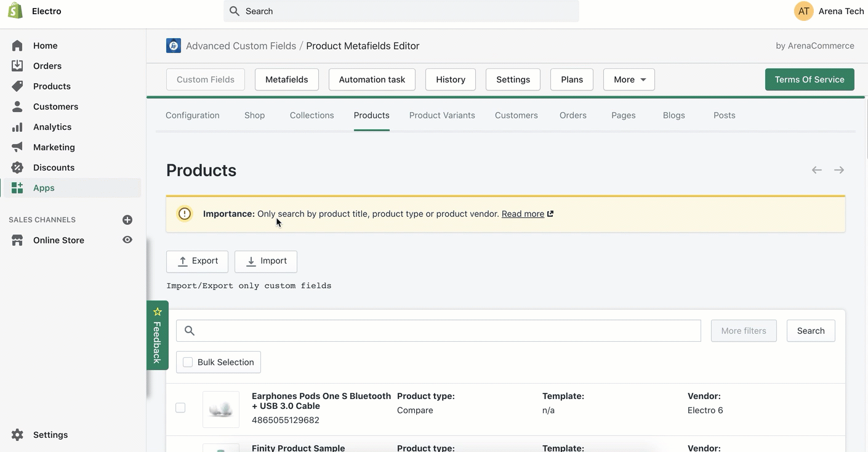
Task: Expand the More dropdown
Action: pos(629,79)
